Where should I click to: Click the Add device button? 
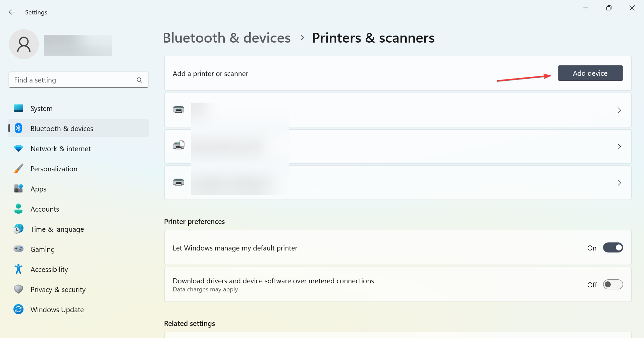click(x=590, y=73)
